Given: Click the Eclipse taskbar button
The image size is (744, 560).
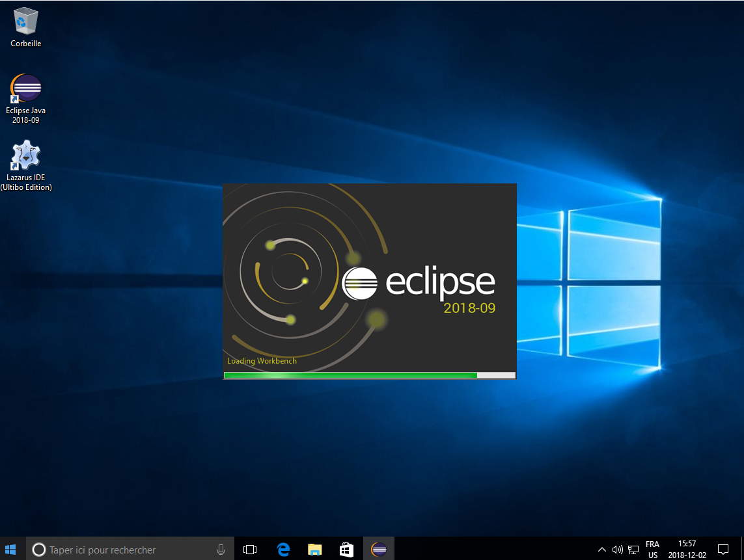Looking at the screenshot, I should [x=379, y=550].
